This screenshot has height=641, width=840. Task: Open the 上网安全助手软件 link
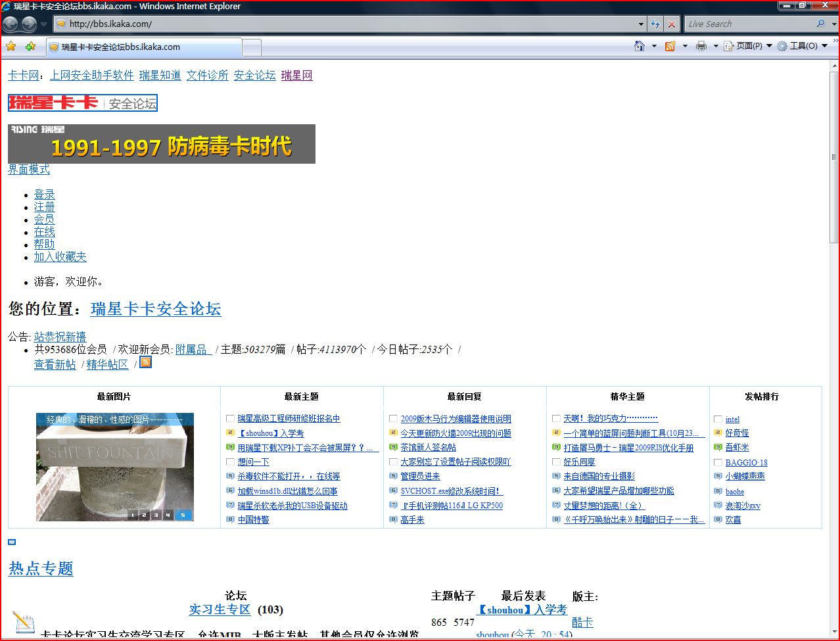92,75
